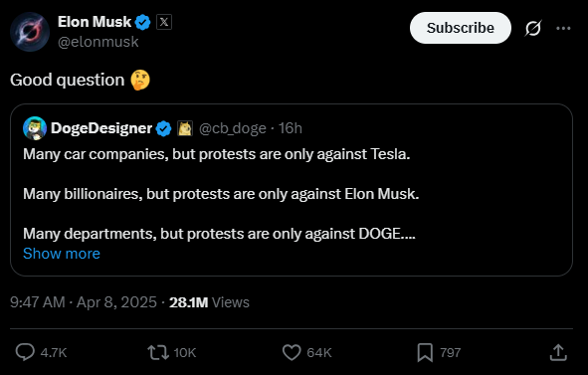Share the post with the upload arrow icon
This screenshot has width=588, height=375.
point(558,352)
